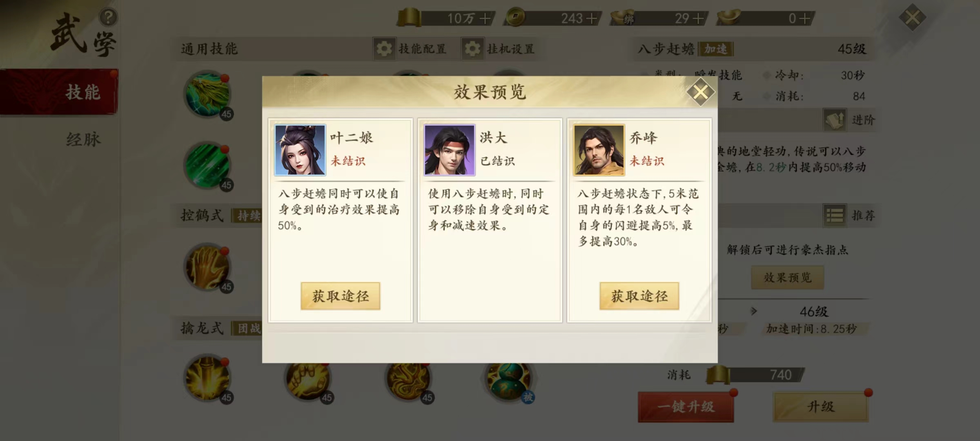The width and height of the screenshot is (980, 441).
Task: Click 获取途径 button under 叶二娘
Action: [x=341, y=296]
